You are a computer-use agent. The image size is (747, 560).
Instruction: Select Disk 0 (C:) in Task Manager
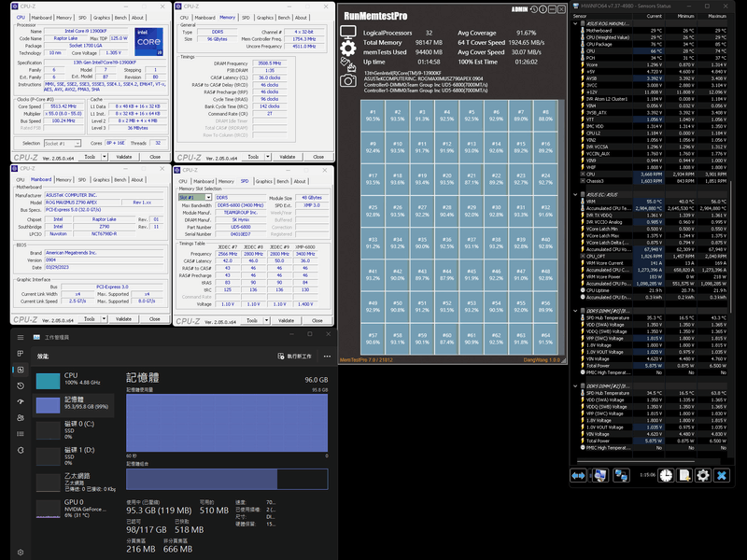74,429
